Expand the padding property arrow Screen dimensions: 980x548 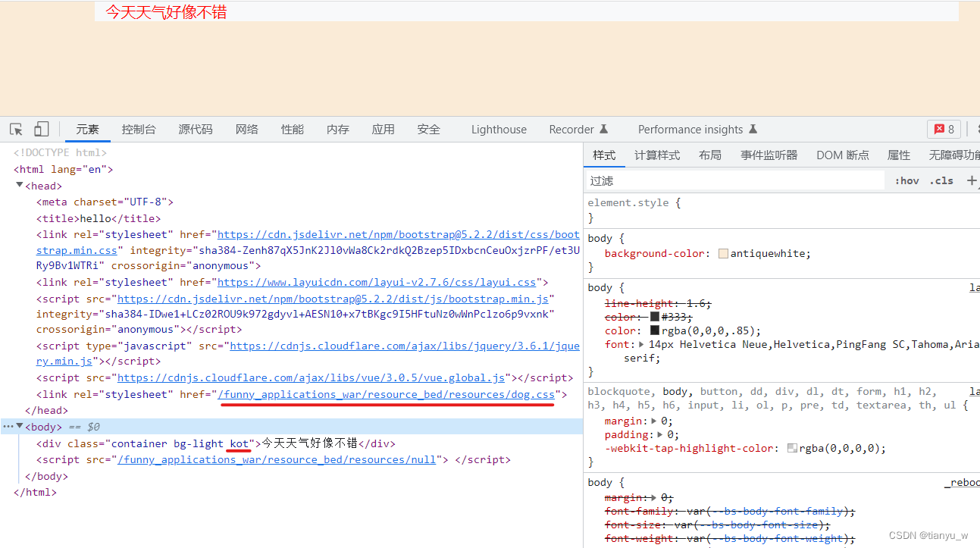tap(659, 434)
